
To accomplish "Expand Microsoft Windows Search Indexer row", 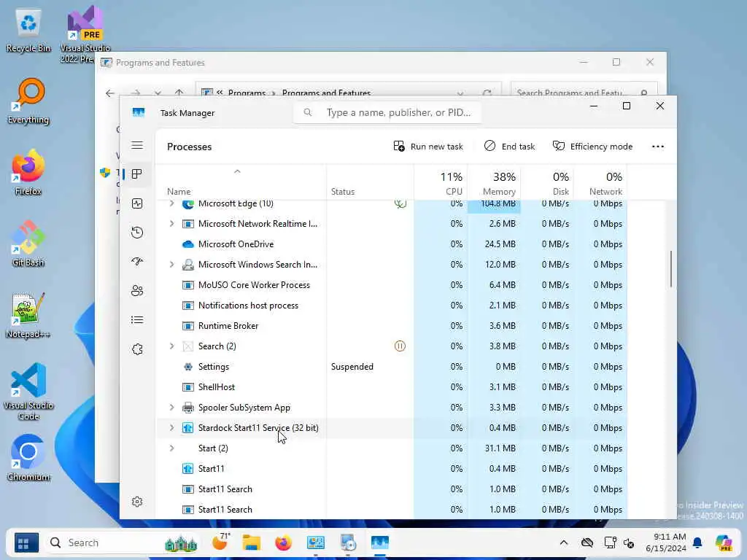I will tap(171, 265).
